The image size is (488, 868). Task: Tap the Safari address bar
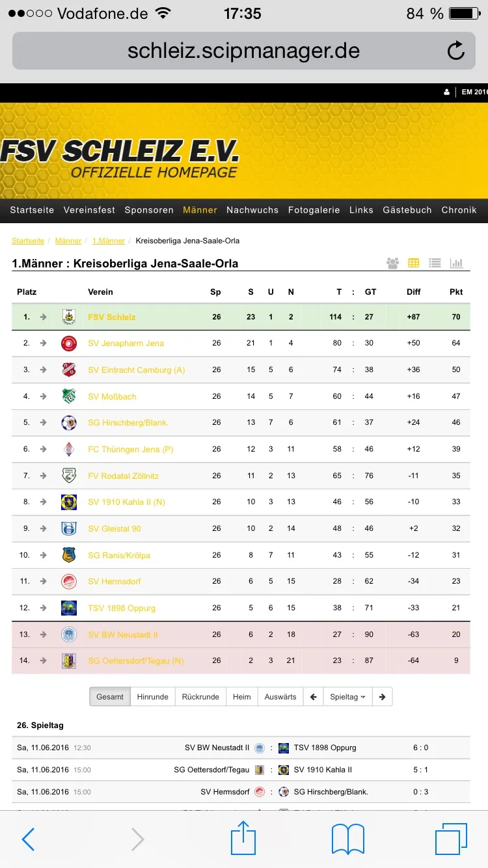243,51
